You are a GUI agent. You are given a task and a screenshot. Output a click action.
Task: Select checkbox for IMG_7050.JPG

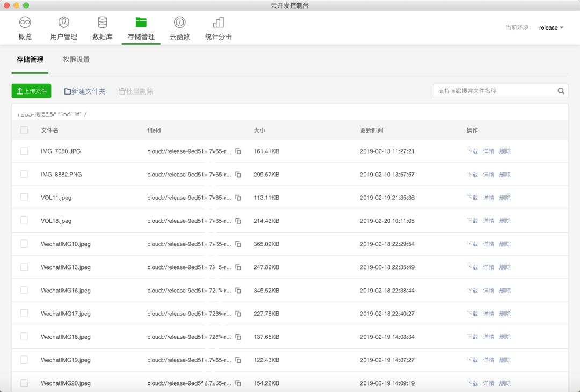click(x=24, y=151)
